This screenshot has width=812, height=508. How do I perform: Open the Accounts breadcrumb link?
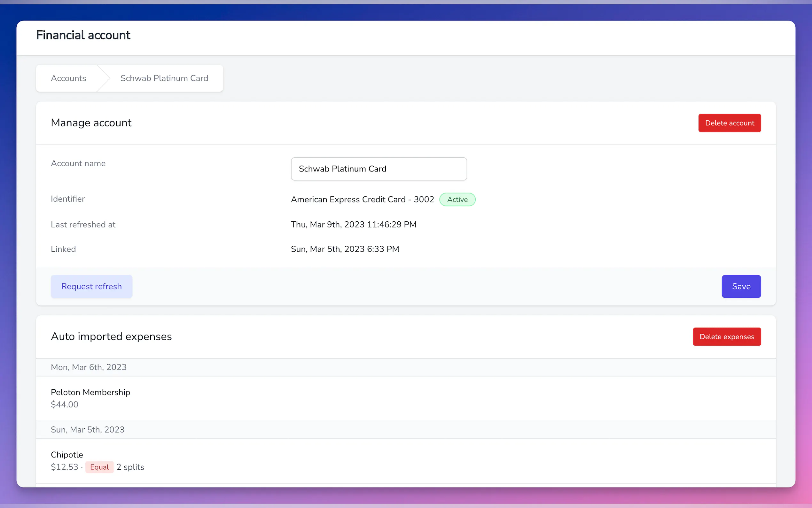68,78
